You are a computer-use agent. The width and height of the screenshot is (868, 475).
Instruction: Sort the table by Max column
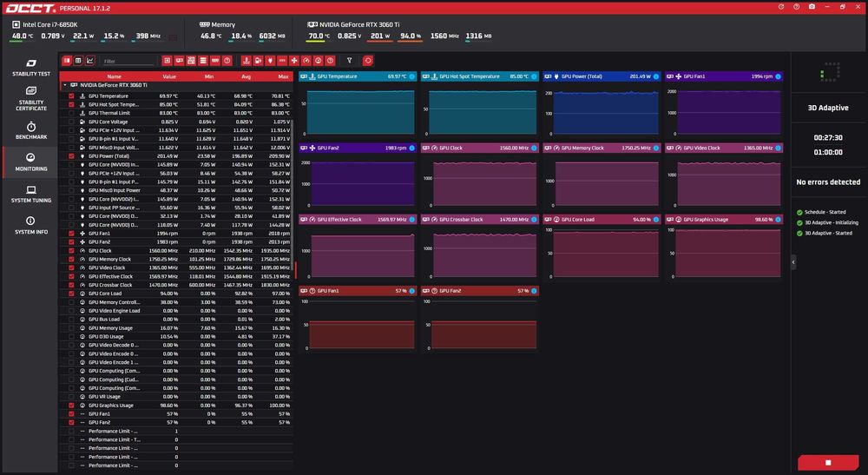point(283,76)
